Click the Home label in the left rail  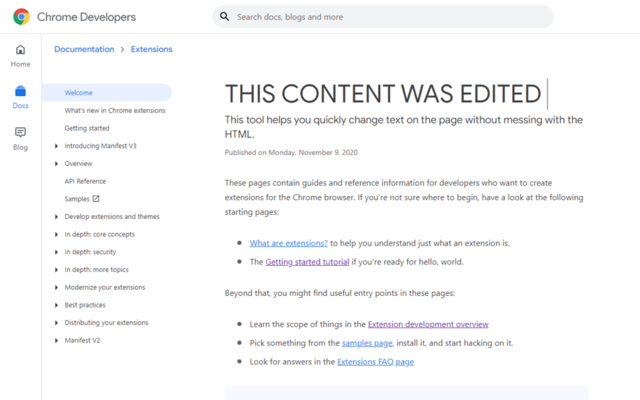click(20, 64)
